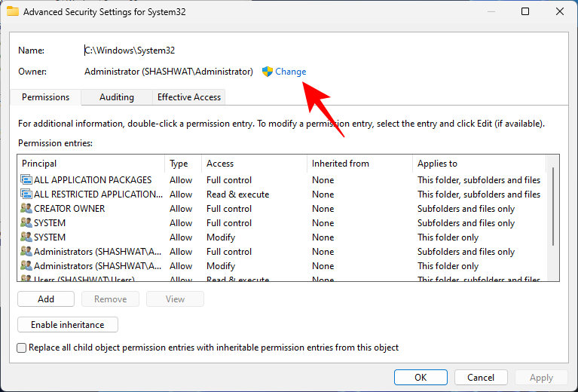Select the ALL APPLICATION PACKAGES principal icon
Screen dimensions: 578x392
[x=26, y=180]
